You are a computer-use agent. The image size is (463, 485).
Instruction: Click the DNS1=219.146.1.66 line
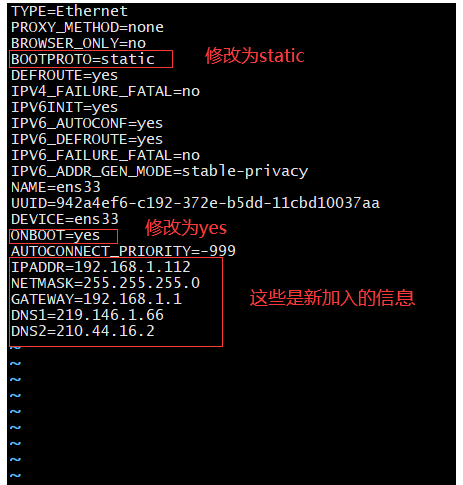[x=87, y=315]
